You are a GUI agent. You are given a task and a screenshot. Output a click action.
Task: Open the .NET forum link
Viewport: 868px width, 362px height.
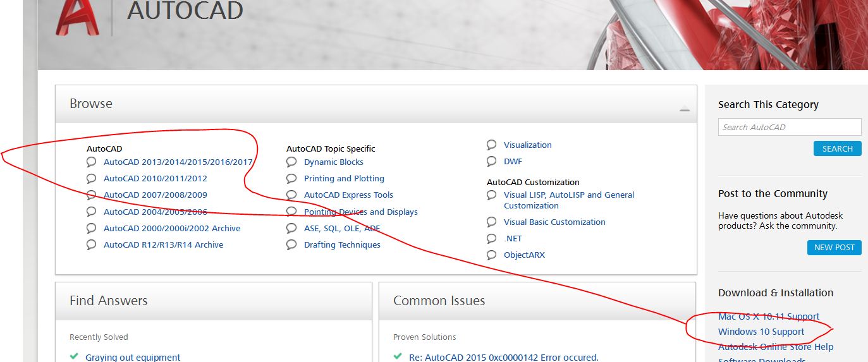pyautogui.click(x=513, y=239)
